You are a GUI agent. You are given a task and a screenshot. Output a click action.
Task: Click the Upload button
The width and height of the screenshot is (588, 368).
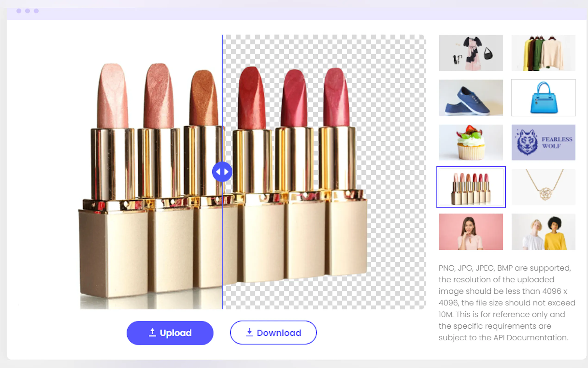click(x=170, y=333)
